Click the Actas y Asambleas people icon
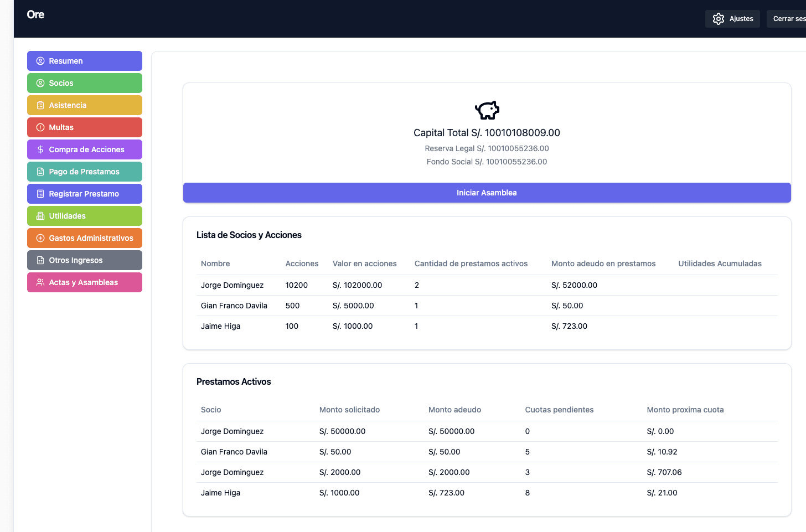The height and width of the screenshot is (532, 806). pos(40,282)
